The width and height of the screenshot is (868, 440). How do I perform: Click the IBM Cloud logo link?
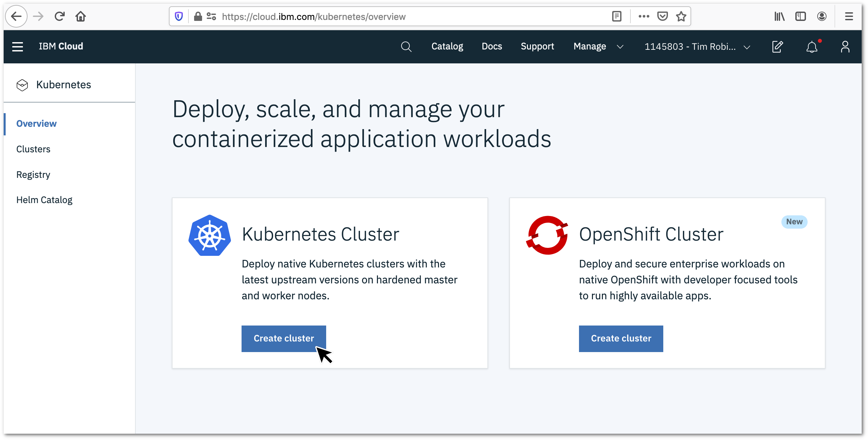pyautogui.click(x=61, y=46)
